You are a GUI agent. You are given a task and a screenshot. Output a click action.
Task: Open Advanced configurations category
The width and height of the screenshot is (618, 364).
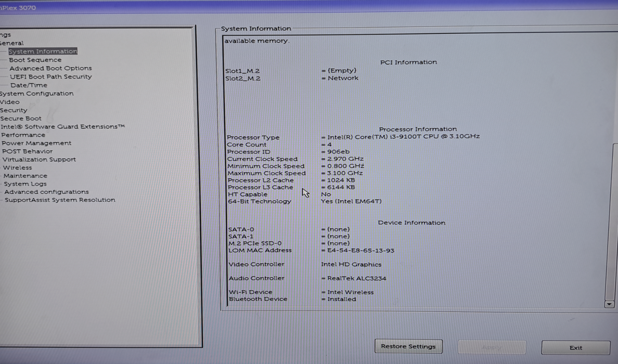pyautogui.click(x=46, y=192)
